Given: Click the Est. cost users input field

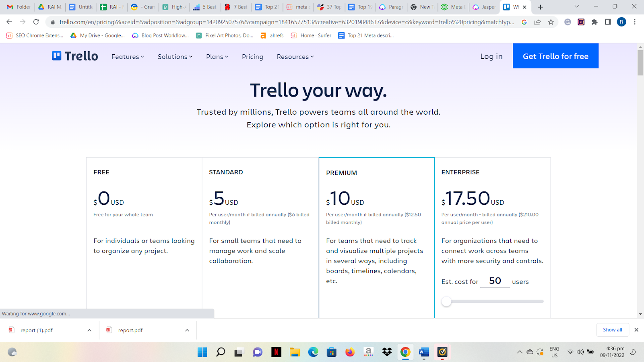Looking at the screenshot, I should pyautogui.click(x=495, y=281).
